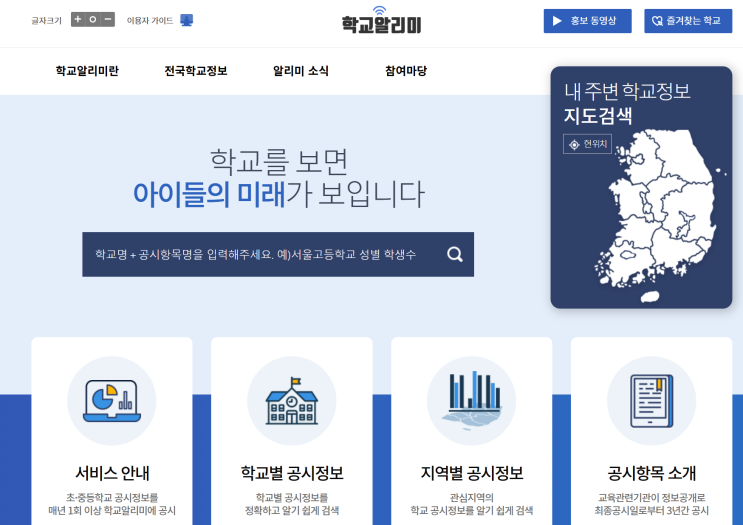Click text 정확하고 알기 쉽게 검색

(x=292, y=511)
